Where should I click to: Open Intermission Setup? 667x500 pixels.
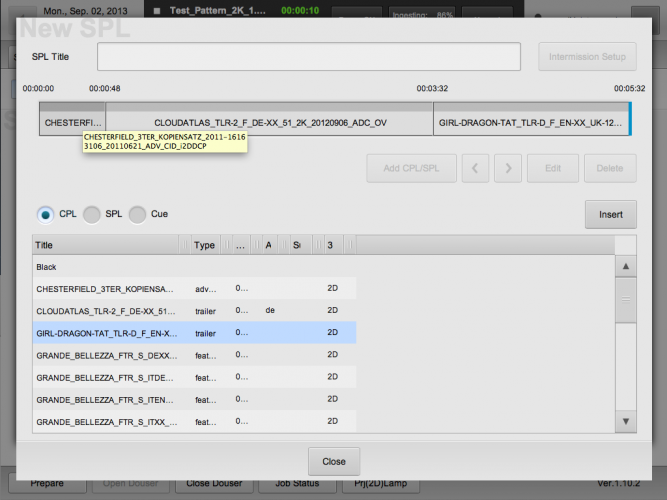tap(587, 57)
